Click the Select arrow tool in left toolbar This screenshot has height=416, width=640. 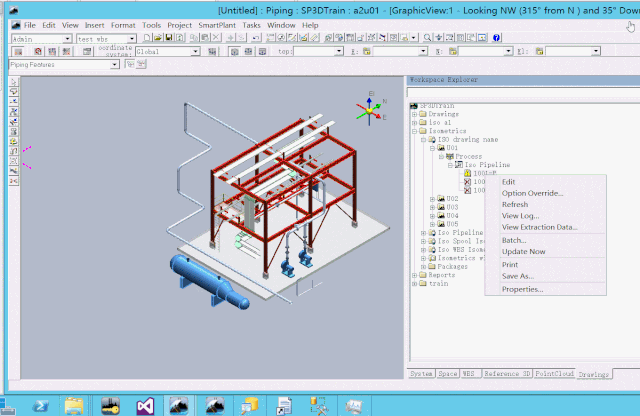coord(14,82)
